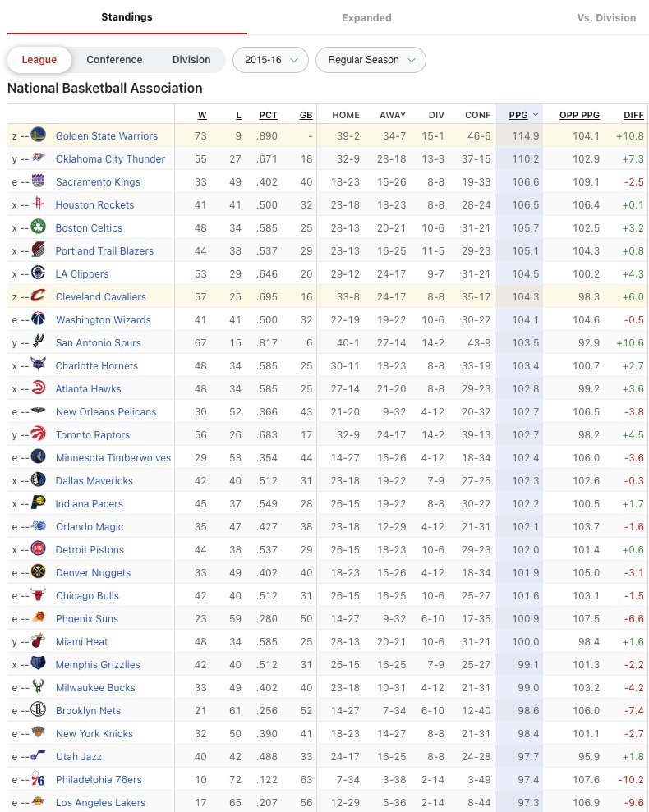Screen dimensions: 649x812
Task: Select the League view toggle
Action: (x=39, y=60)
